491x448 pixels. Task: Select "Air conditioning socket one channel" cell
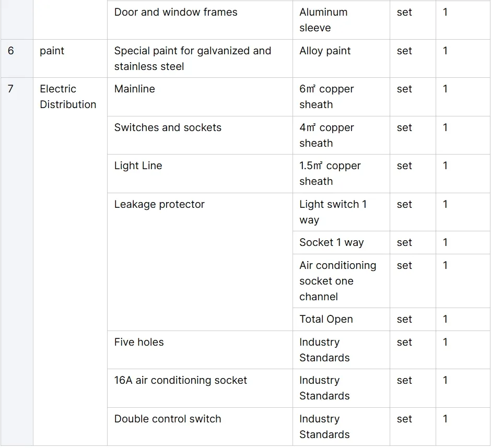click(337, 281)
